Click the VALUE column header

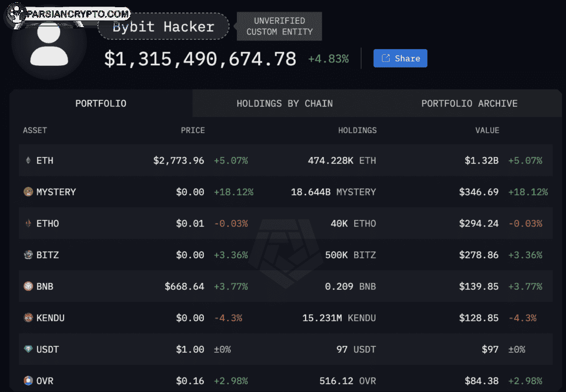pos(487,130)
